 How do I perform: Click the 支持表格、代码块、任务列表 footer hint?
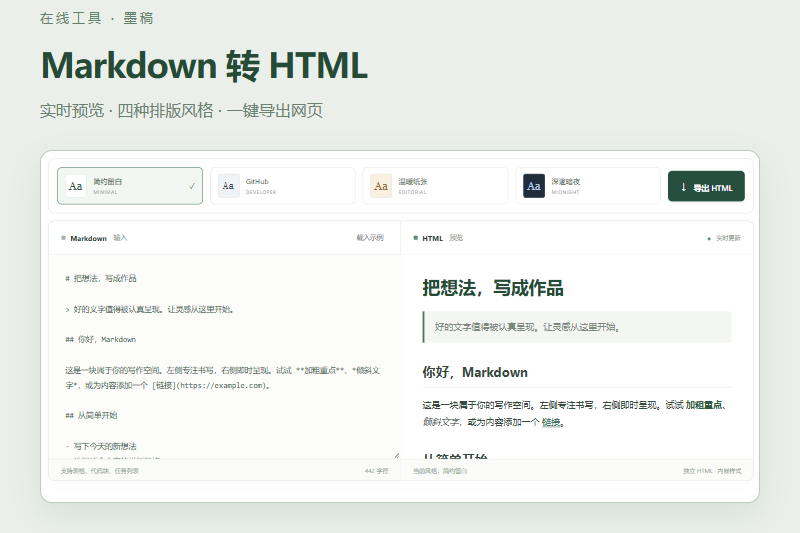[99, 471]
